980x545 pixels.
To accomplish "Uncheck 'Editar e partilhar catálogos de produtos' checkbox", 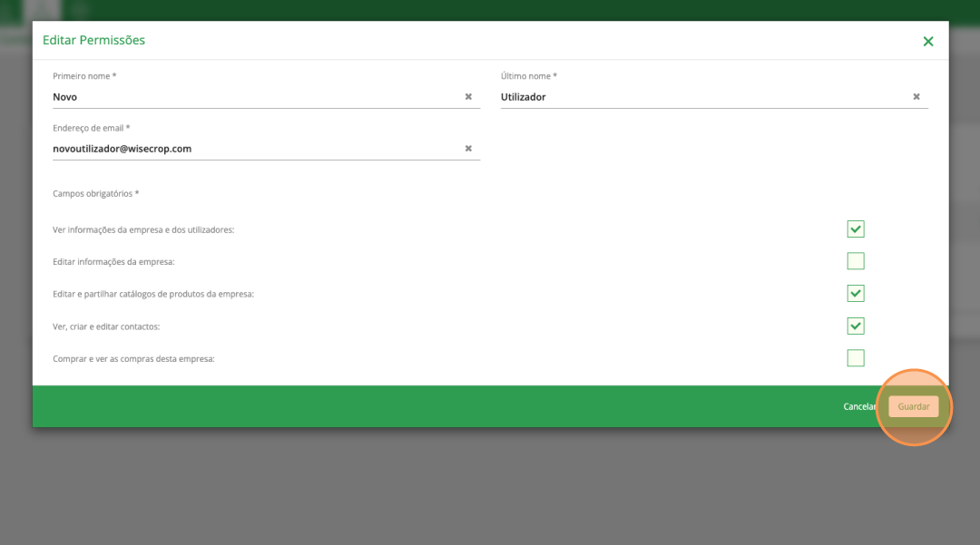I will 855,294.
